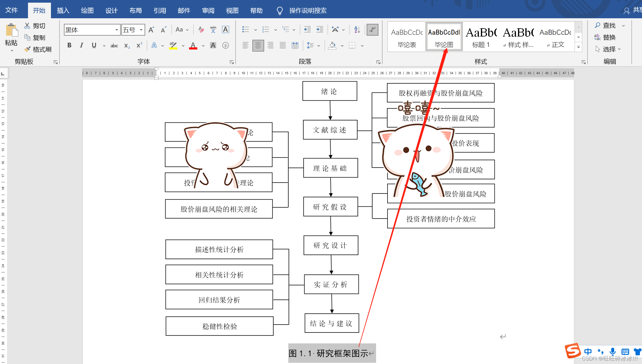Viewport: 642px width, 364px height.
Task: Apply text effects outlined A icon
Action: (x=154, y=45)
